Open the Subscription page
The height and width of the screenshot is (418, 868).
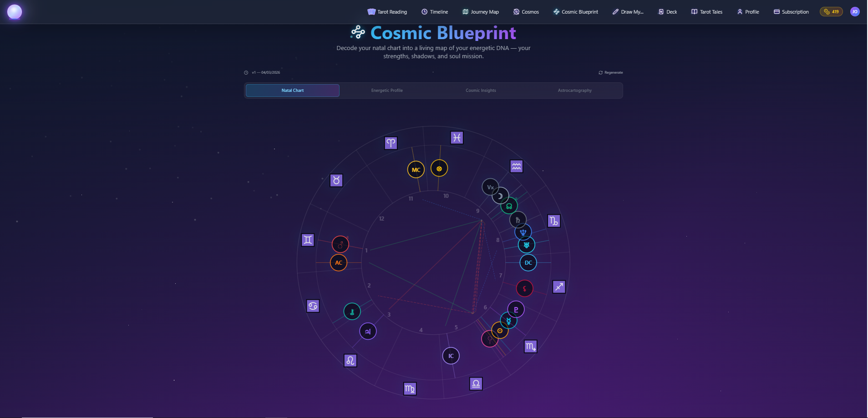[x=791, y=11]
